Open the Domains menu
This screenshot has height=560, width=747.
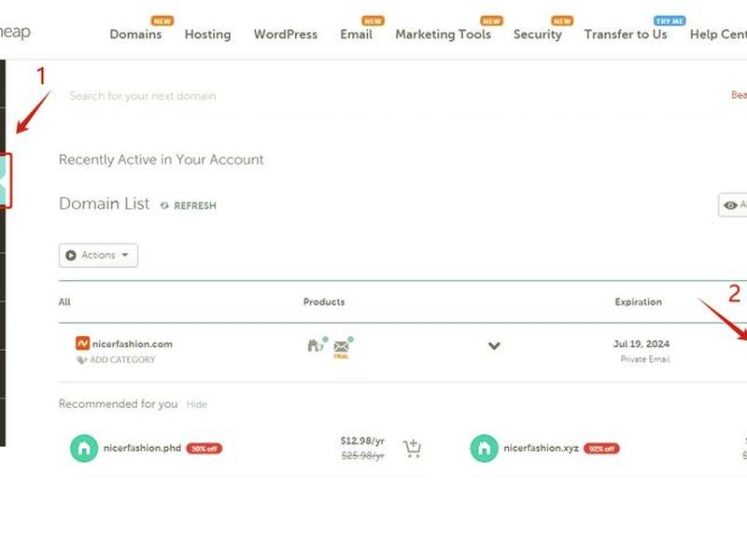pos(135,35)
